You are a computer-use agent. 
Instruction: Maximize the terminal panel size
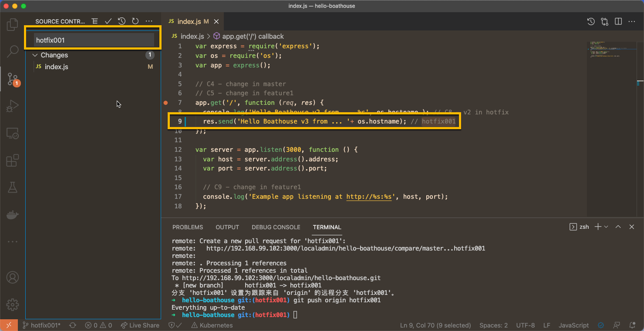tap(618, 227)
